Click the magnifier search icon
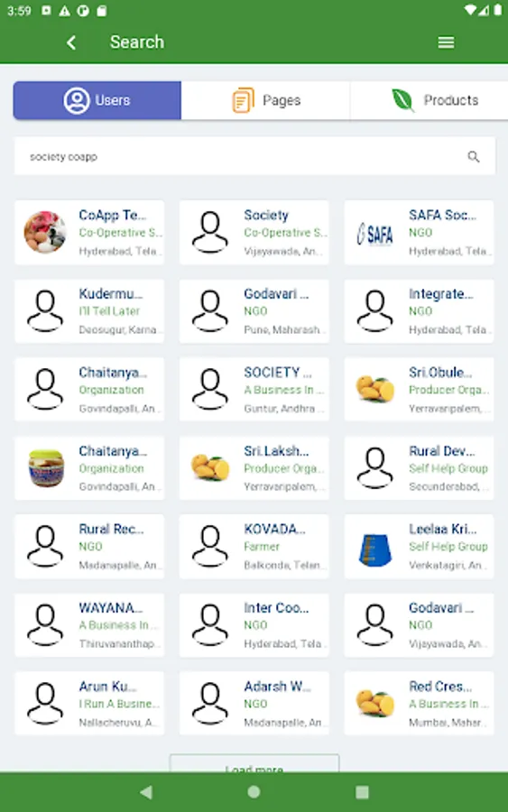This screenshot has width=508, height=812. (x=474, y=156)
